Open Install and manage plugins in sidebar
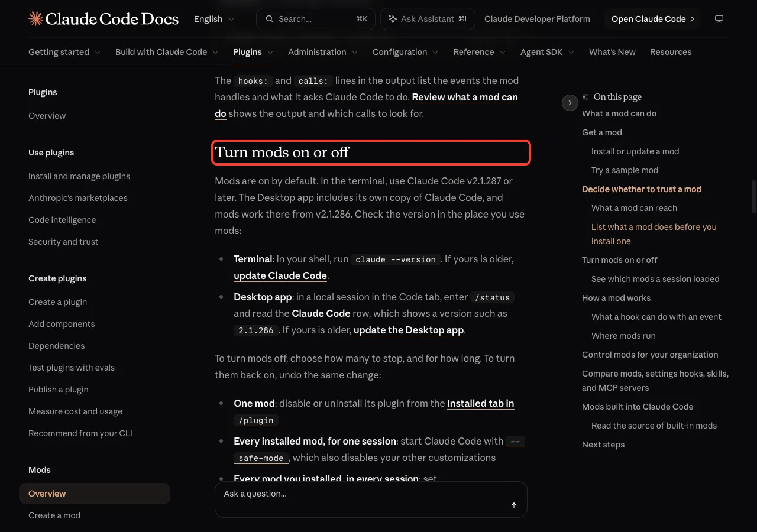 tap(79, 176)
